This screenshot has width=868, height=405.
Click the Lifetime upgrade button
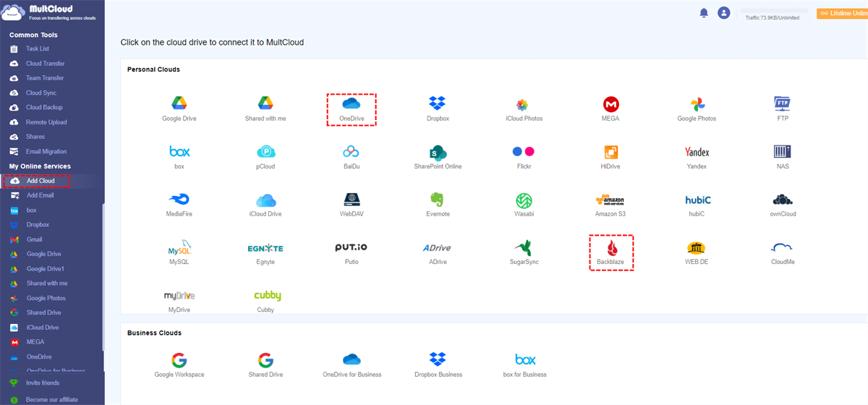pos(842,13)
